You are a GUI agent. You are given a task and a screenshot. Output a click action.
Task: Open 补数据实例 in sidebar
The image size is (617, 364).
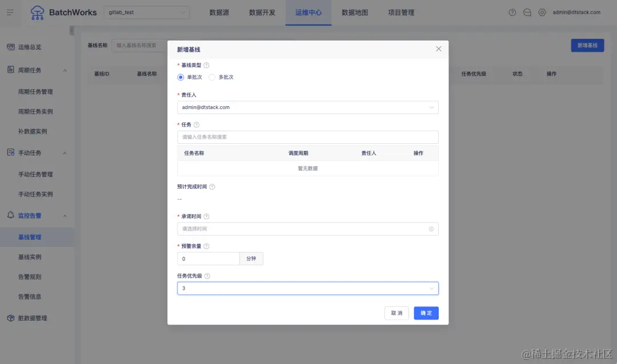click(33, 131)
